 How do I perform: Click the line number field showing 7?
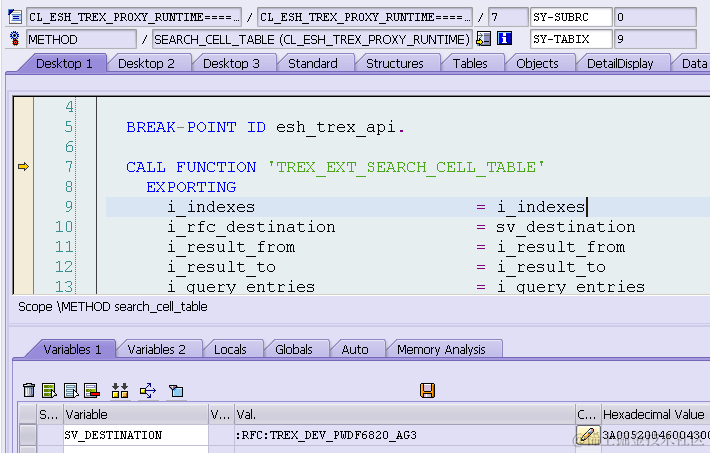(508, 17)
